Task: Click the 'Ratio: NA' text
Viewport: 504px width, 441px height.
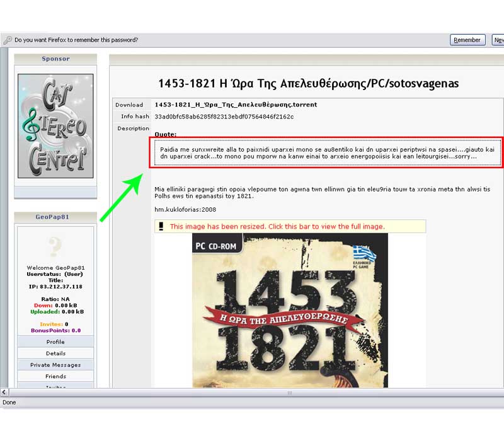Action: pyautogui.click(x=55, y=299)
